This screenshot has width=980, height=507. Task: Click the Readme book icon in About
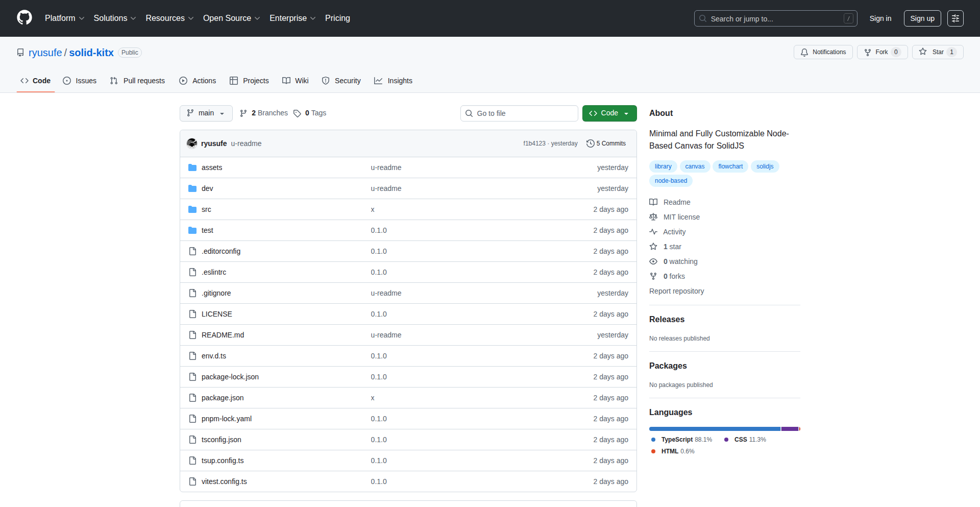654,202
